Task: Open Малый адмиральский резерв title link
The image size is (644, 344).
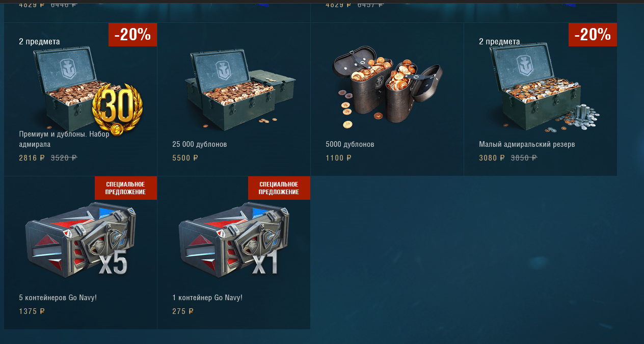Action: click(x=527, y=144)
